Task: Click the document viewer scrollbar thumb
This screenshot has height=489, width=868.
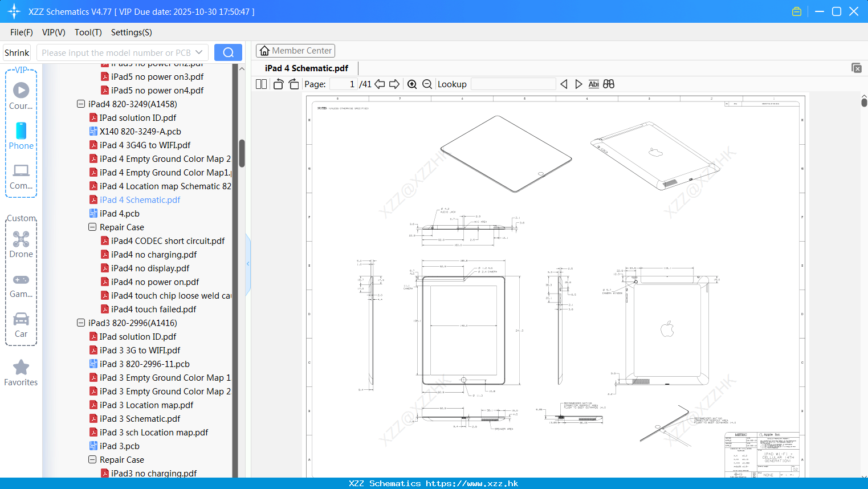Action: click(864, 101)
